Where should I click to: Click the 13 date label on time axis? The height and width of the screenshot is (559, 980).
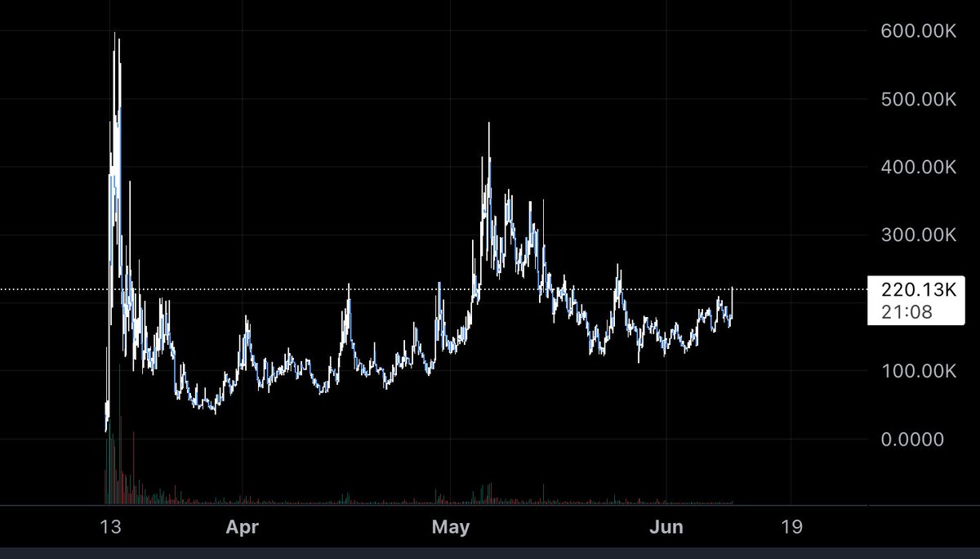pos(109,527)
